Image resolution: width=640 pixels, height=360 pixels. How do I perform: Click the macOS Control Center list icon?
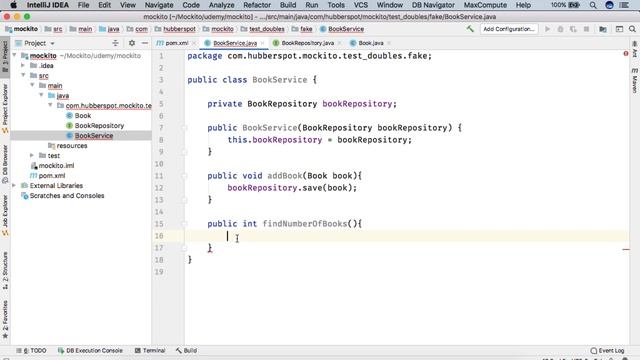click(x=624, y=5)
